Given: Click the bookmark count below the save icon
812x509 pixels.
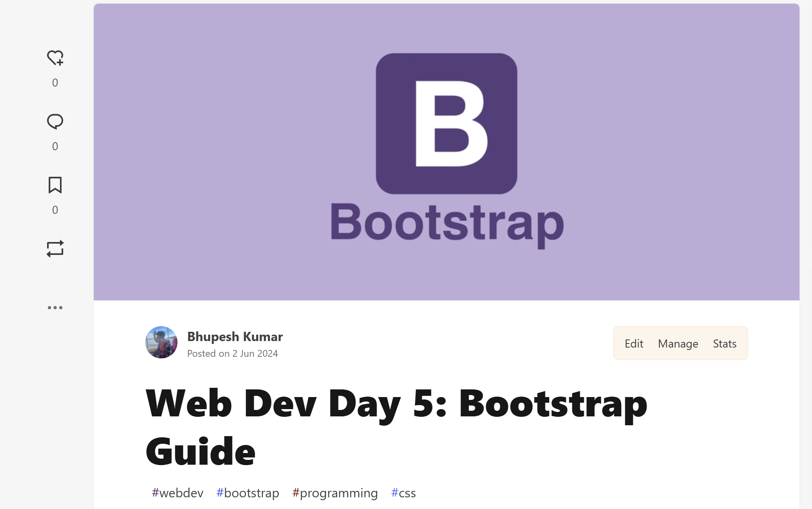Looking at the screenshot, I should click(x=55, y=209).
